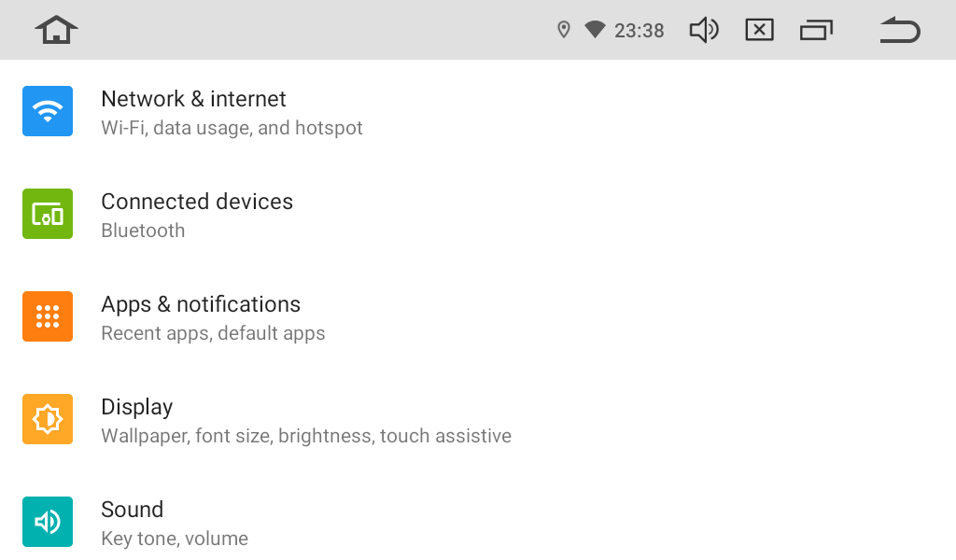Click the teal Sound speaker icon

click(x=48, y=522)
